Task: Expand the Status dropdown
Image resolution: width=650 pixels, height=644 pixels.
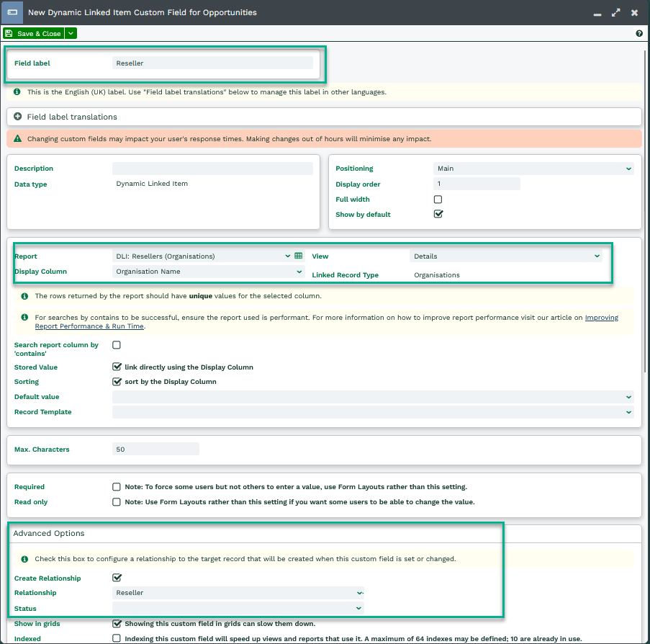Action: (x=238, y=608)
